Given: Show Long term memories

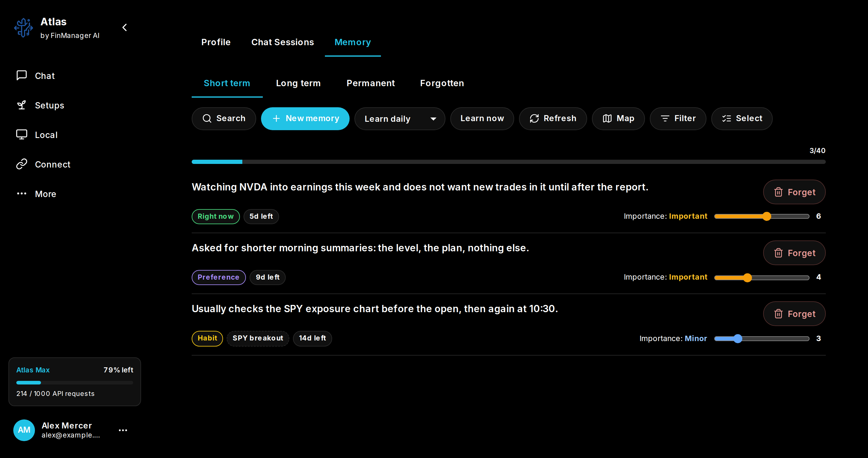Looking at the screenshot, I should click(x=298, y=83).
